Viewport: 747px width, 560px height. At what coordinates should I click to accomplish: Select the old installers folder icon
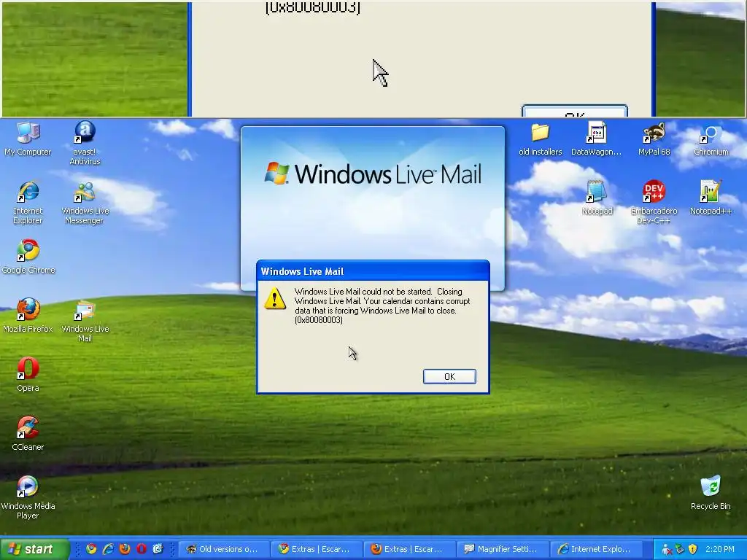tap(541, 139)
